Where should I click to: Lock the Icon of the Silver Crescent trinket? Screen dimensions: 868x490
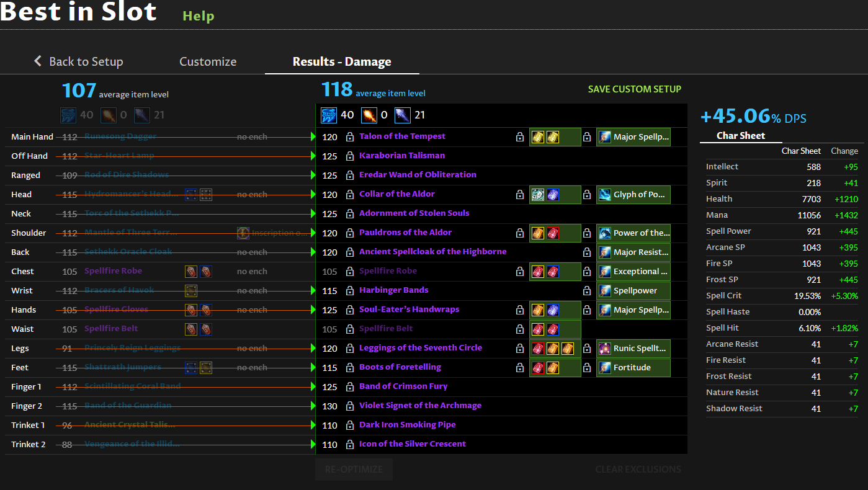coord(350,445)
